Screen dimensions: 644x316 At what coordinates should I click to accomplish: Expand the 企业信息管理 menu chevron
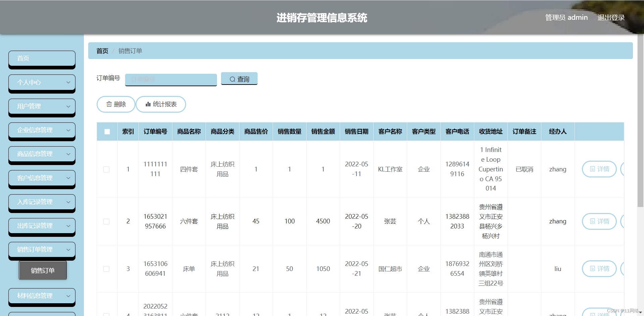(x=68, y=130)
